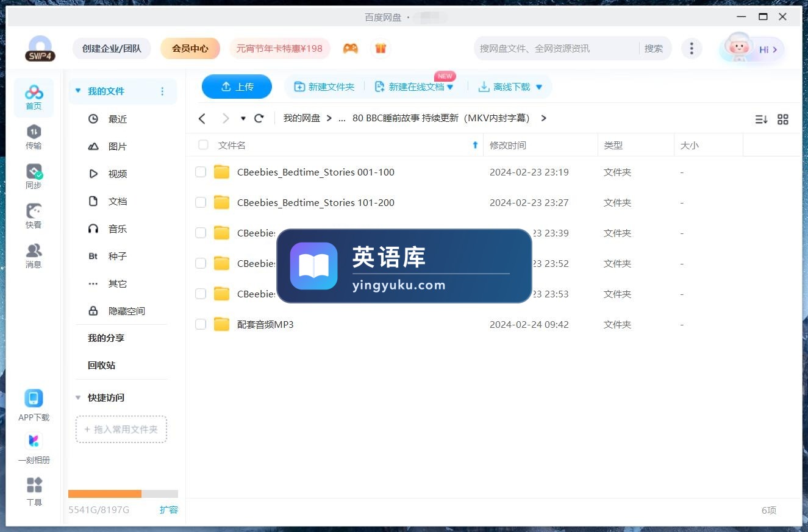The height and width of the screenshot is (532, 808).
Task: Expand the 快捷访问 section
Action: tap(77, 397)
